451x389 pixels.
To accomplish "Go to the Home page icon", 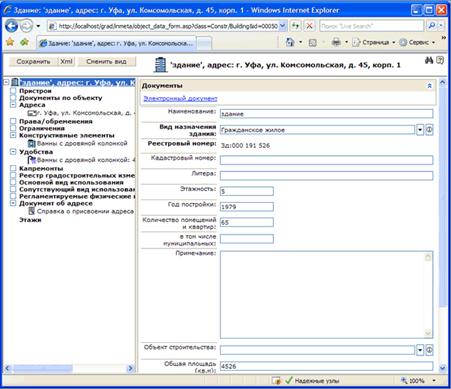I will [x=290, y=42].
